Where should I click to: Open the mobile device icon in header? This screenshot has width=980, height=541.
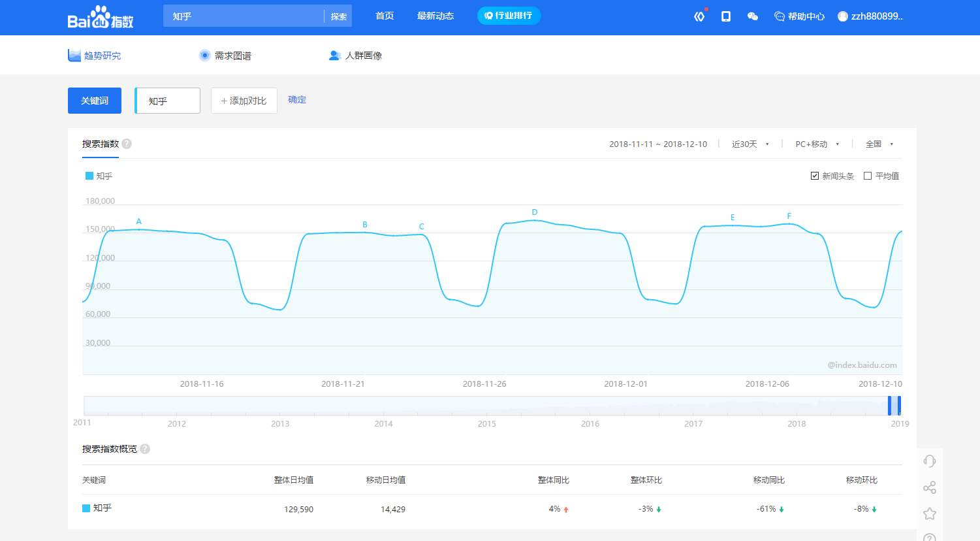[725, 16]
